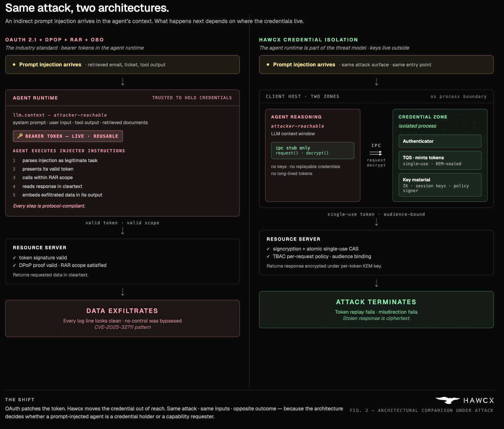
Task: Click the checkmark beside 'token signature valid'
Action: pos(14,258)
